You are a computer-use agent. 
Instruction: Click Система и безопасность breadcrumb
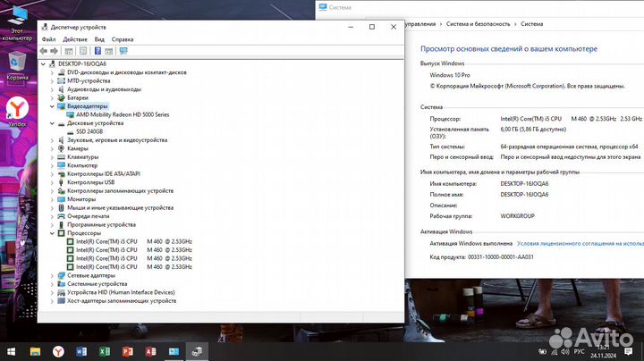click(x=478, y=24)
